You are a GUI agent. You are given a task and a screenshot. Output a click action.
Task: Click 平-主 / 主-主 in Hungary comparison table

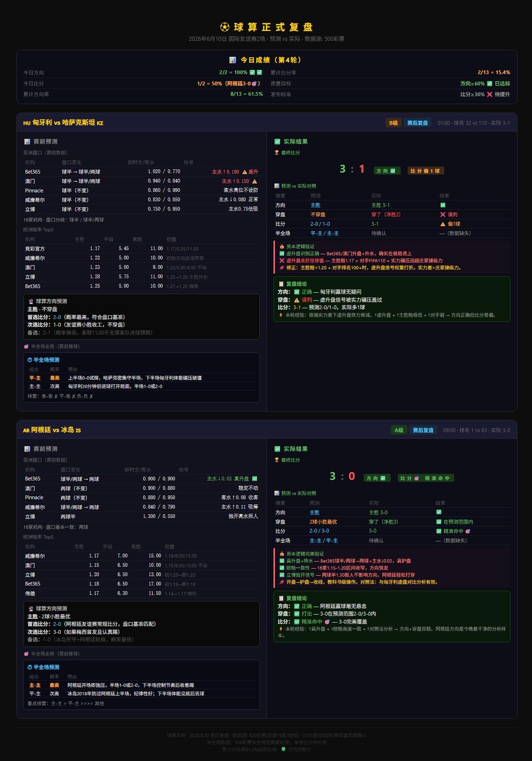point(325,233)
